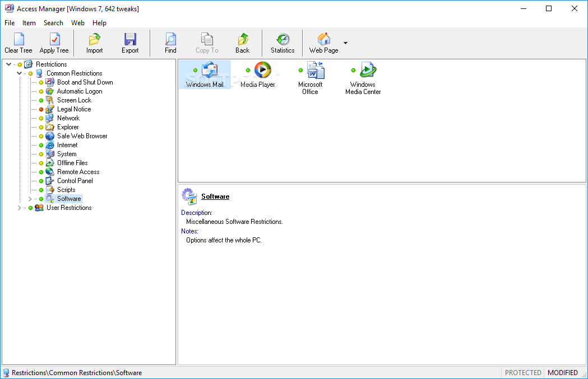Viewport: 588px width, 379px height.
Task: Toggle the status dot beside Media Player
Action: pos(248,70)
